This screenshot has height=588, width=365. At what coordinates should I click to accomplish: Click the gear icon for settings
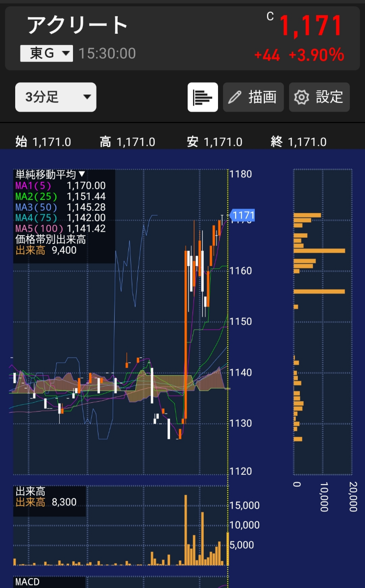301,97
